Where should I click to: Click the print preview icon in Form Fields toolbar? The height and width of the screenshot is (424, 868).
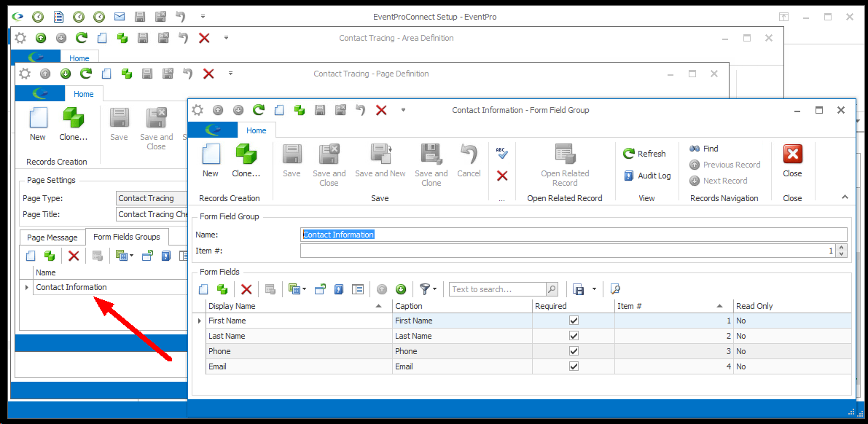[x=615, y=289]
